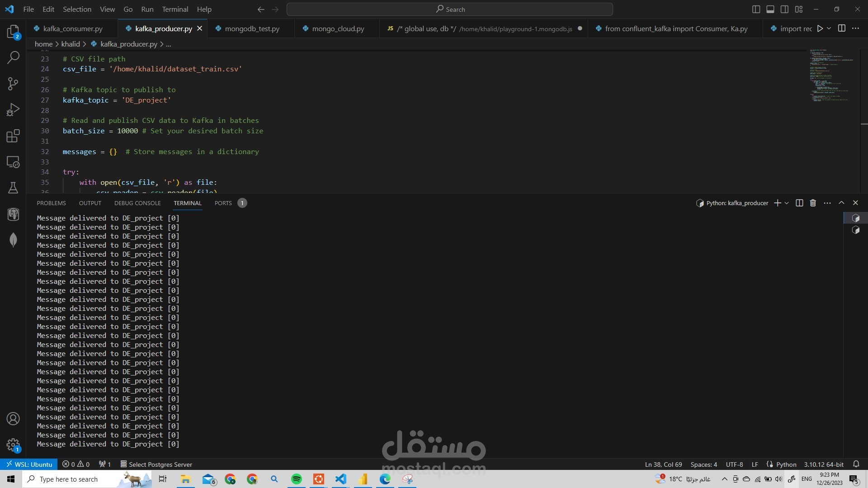
Task: Open the PostgreSQL elephant view
Action: pyautogui.click(x=13, y=214)
